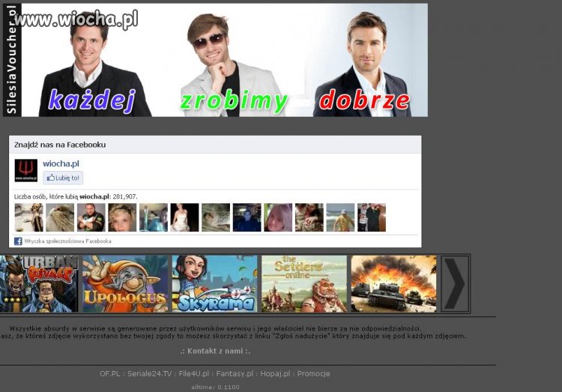
Task: Click the wiocha.pl trident logo icon
Action: point(25,170)
